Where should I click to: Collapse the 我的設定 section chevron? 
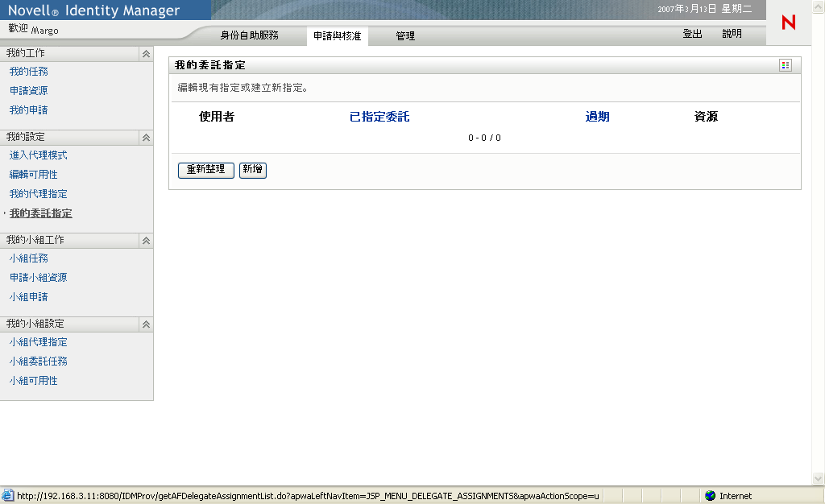146,137
